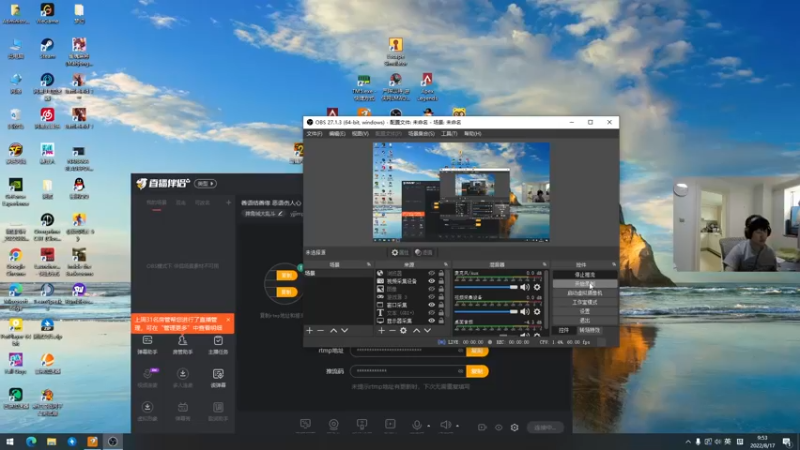Pop out the Controls dock with the header icon
800x450 pixels.
[x=614, y=264]
